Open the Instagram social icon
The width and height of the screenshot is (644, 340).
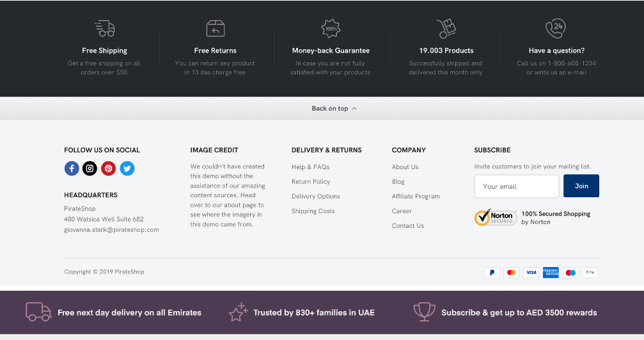pos(90,168)
